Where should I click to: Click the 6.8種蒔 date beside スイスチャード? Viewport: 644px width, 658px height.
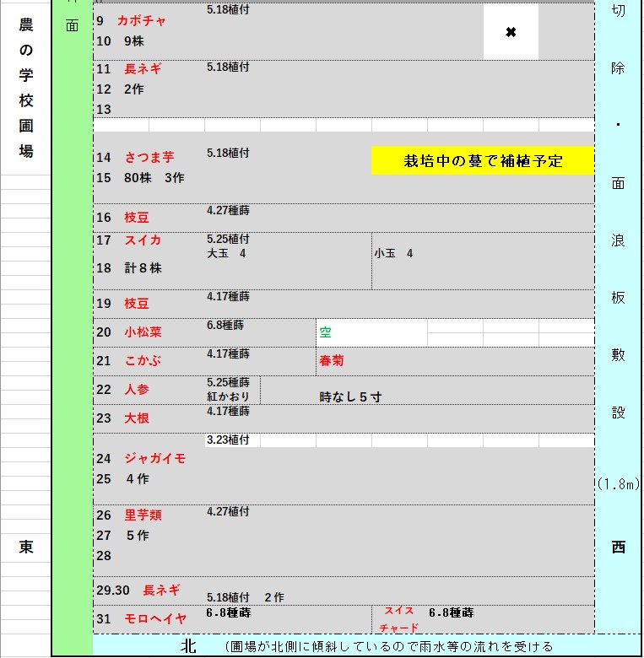click(x=451, y=612)
